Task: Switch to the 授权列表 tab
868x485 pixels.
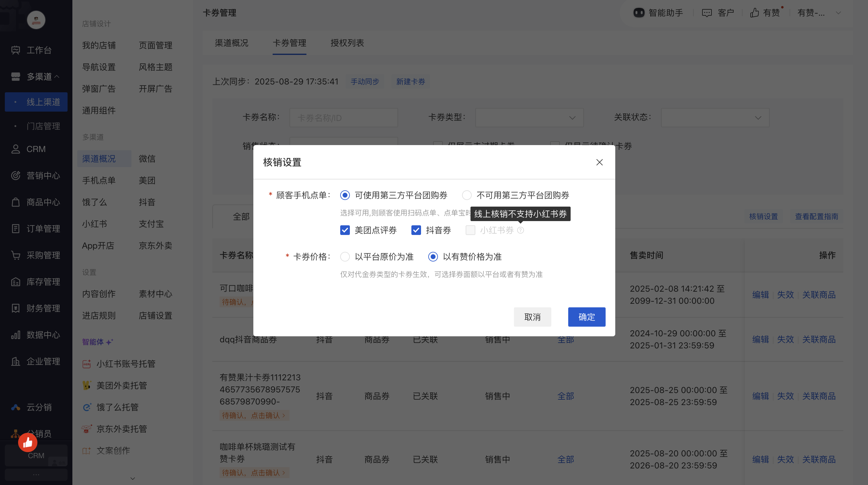Action: click(x=347, y=43)
